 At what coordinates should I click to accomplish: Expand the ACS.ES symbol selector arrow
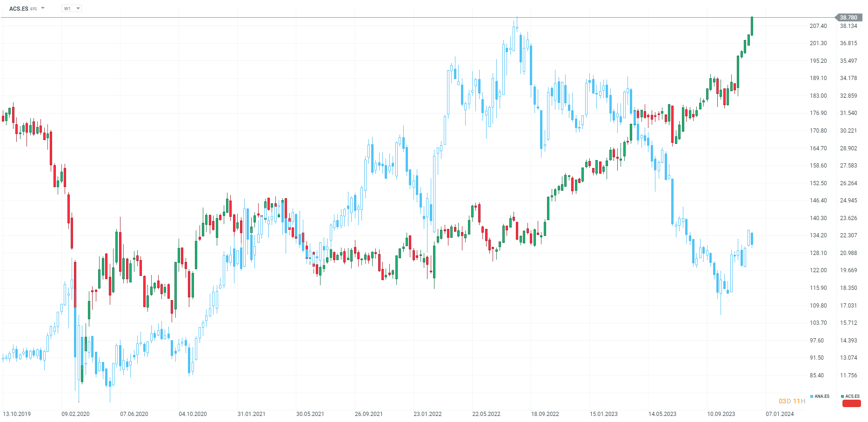pyautogui.click(x=43, y=8)
